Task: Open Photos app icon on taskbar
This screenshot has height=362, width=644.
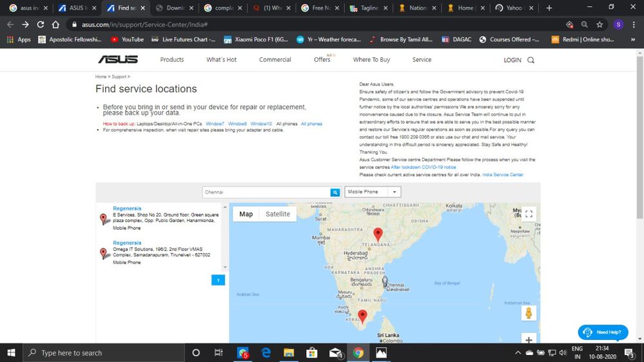Action: tap(381, 352)
